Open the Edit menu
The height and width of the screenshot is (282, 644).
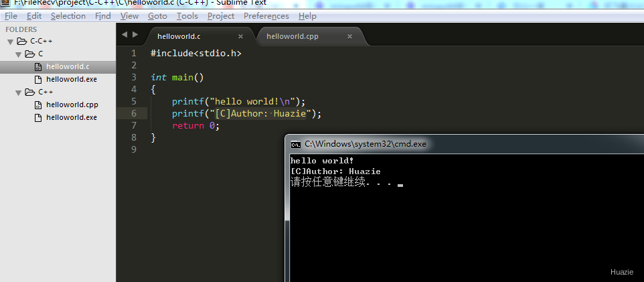34,16
